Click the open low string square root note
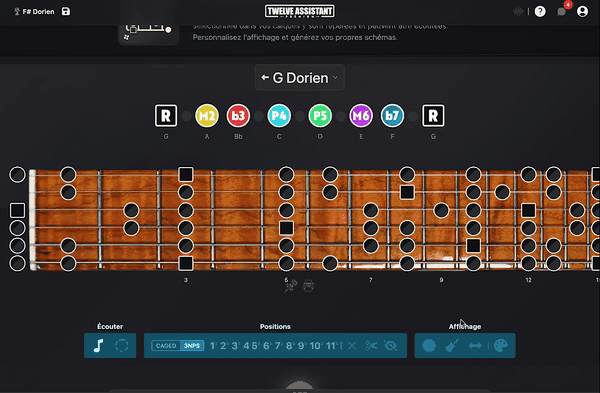The width and height of the screenshot is (600, 393). pyautogui.click(x=17, y=210)
